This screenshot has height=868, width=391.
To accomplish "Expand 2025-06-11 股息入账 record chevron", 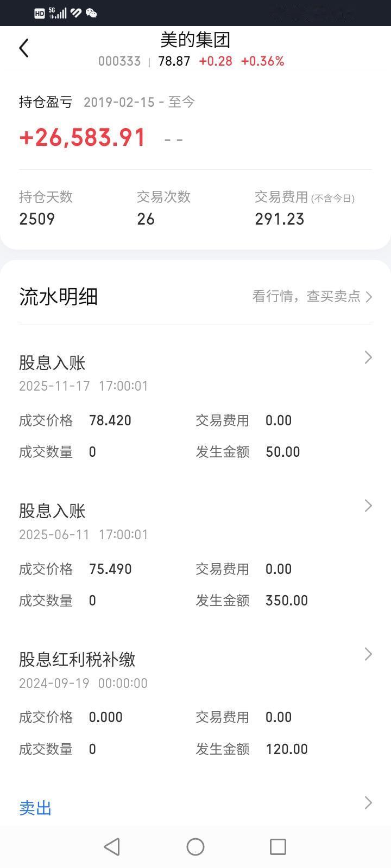I will [368, 506].
